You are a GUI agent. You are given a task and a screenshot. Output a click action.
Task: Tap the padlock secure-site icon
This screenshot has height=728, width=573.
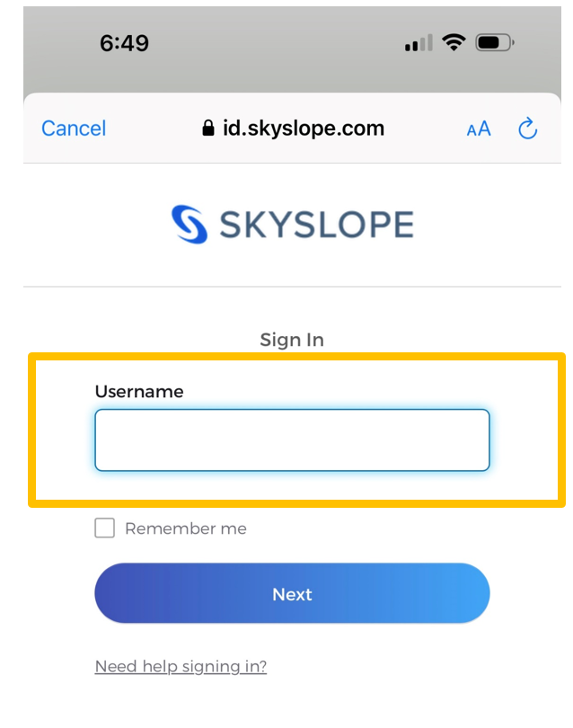click(209, 129)
